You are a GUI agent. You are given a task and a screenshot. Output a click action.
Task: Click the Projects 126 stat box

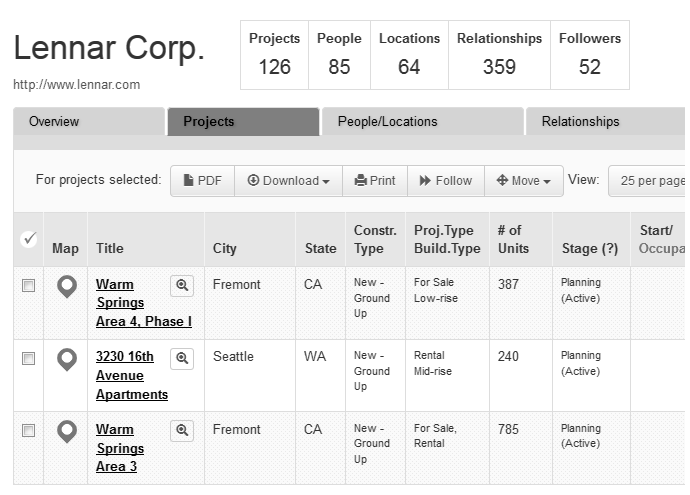(275, 55)
